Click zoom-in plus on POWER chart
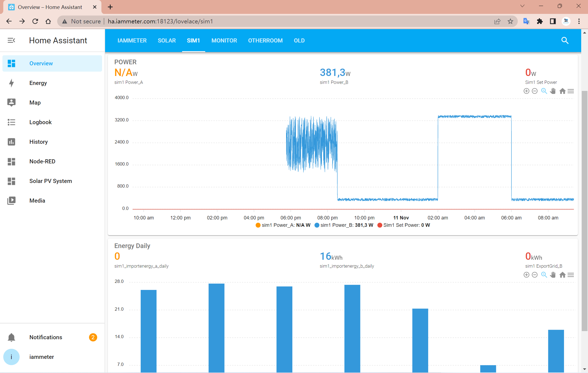Image resolution: width=588 pixels, height=373 pixels. (526, 91)
